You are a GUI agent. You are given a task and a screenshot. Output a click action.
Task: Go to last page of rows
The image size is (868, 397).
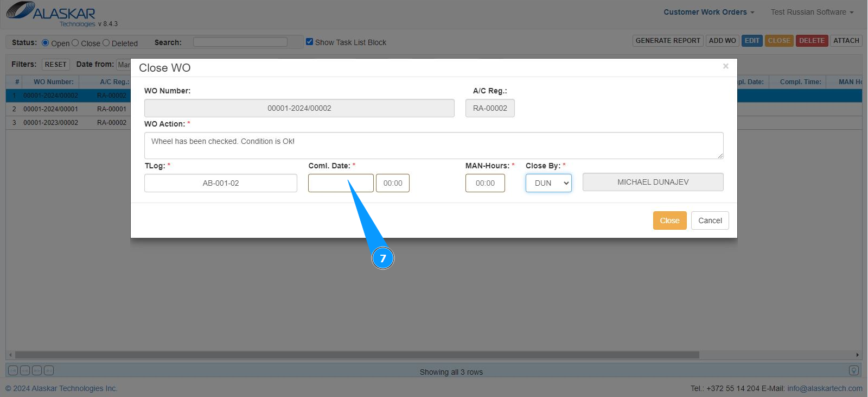tap(49, 370)
